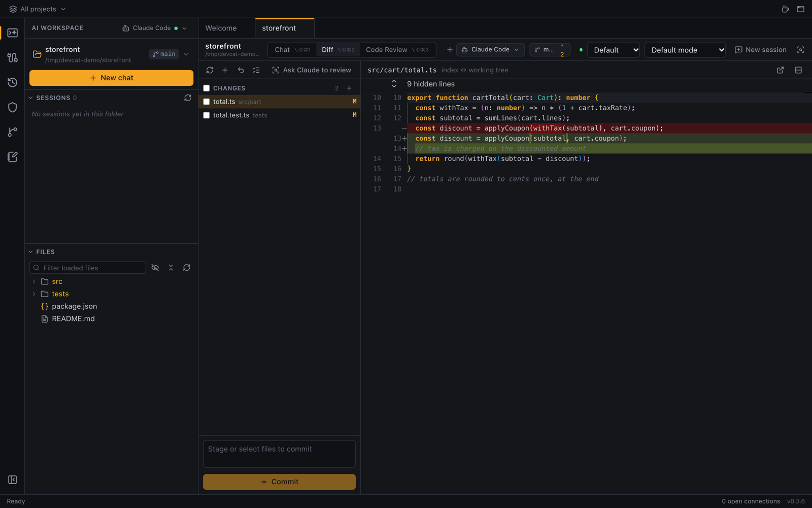Open the AI Workspace Claude Code dropdown
The height and width of the screenshot is (508, 812).
155,28
